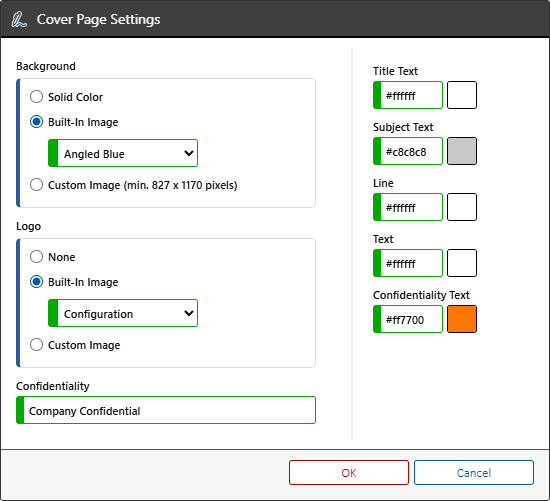Expand the Configuration logo dropdown

(x=123, y=313)
